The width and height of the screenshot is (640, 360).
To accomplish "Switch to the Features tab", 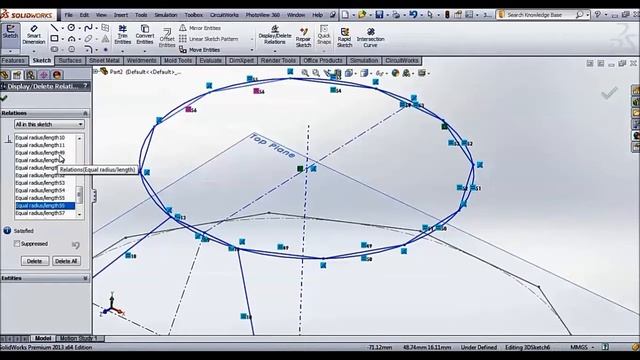I will point(13,60).
